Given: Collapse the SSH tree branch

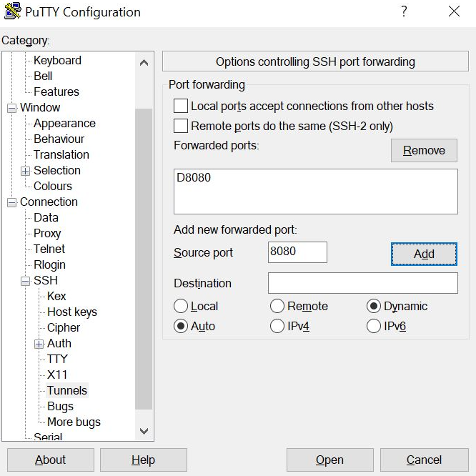Looking at the screenshot, I should 26,281.
